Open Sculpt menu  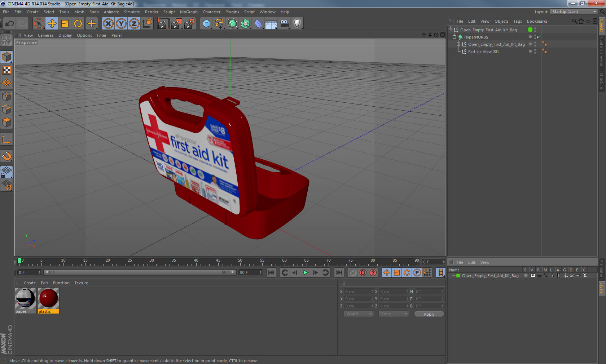pos(169,12)
